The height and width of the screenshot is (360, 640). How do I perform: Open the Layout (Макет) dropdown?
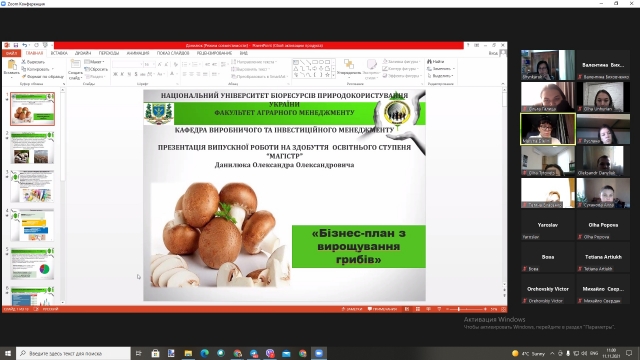pos(95,62)
